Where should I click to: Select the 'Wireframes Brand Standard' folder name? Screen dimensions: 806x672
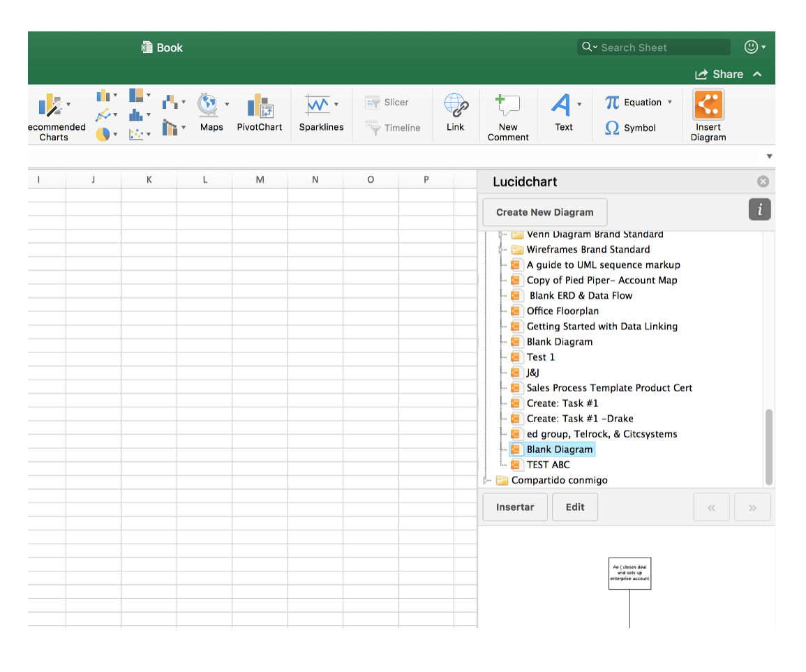pos(588,250)
